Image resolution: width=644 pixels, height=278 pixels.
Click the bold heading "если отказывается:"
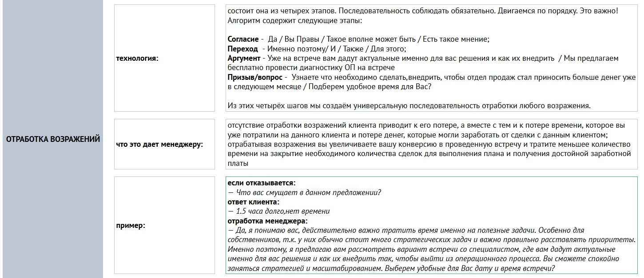261,183
